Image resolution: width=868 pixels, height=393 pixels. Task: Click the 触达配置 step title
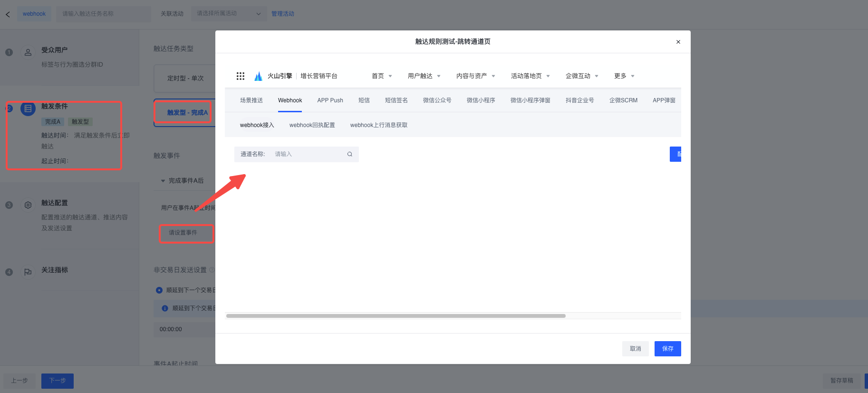tap(55, 203)
